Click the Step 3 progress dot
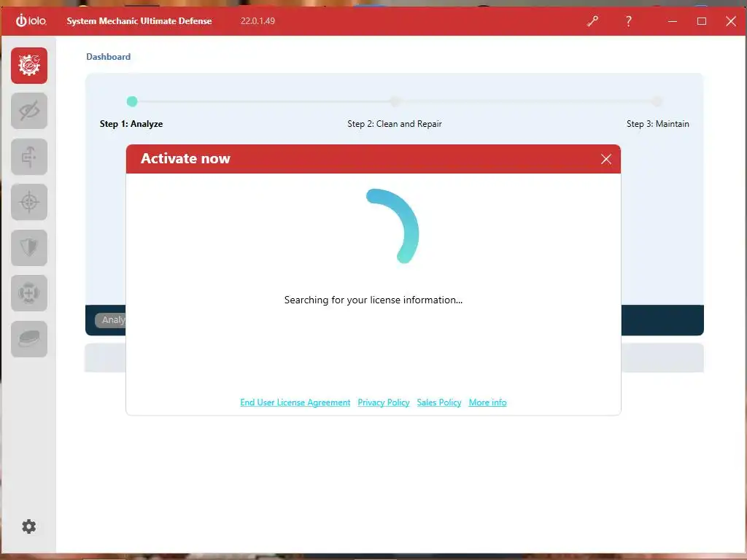The image size is (747, 560). click(657, 101)
